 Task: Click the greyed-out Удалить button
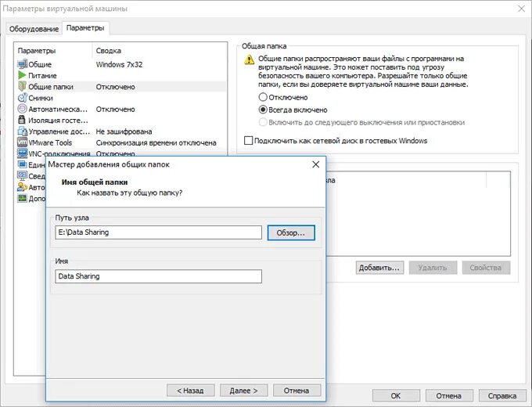click(x=433, y=268)
